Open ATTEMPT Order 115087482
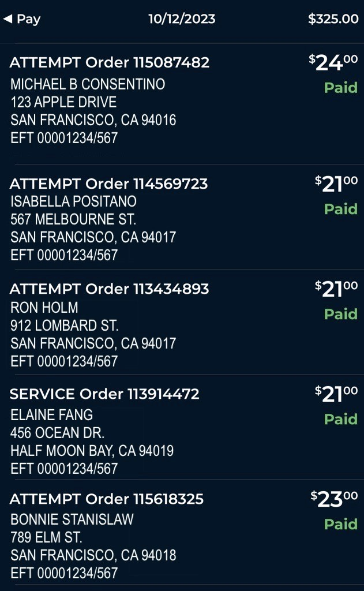The height and width of the screenshot is (591, 364). pyautogui.click(x=110, y=62)
